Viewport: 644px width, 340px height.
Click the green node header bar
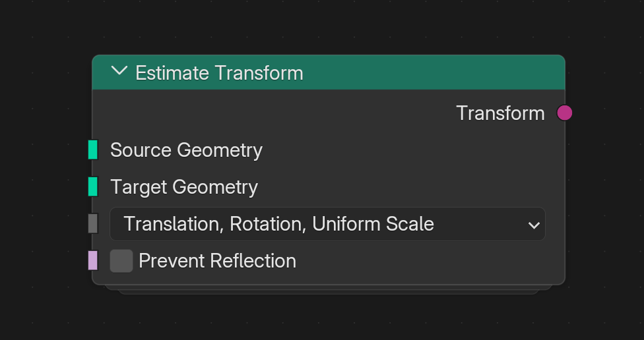(x=429, y=72)
